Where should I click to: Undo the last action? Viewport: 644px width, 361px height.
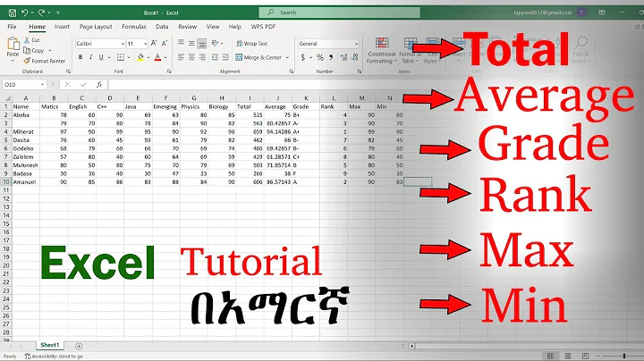pos(25,13)
